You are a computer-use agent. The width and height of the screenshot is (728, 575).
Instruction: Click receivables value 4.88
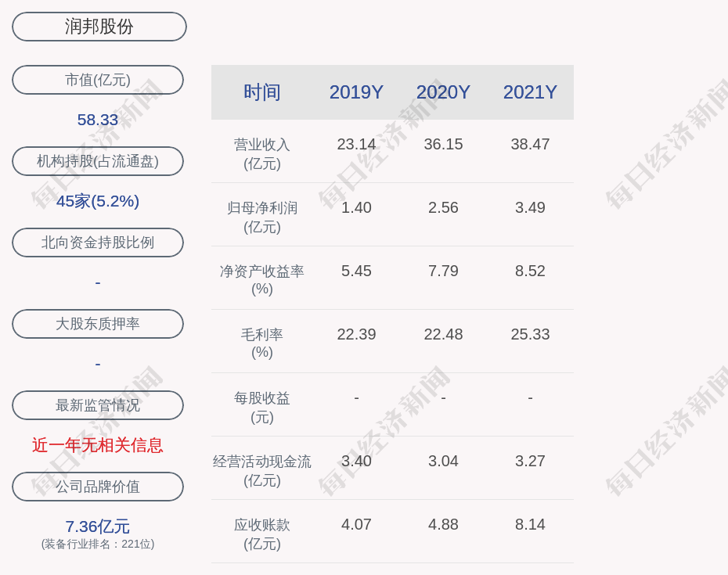[443, 524]
